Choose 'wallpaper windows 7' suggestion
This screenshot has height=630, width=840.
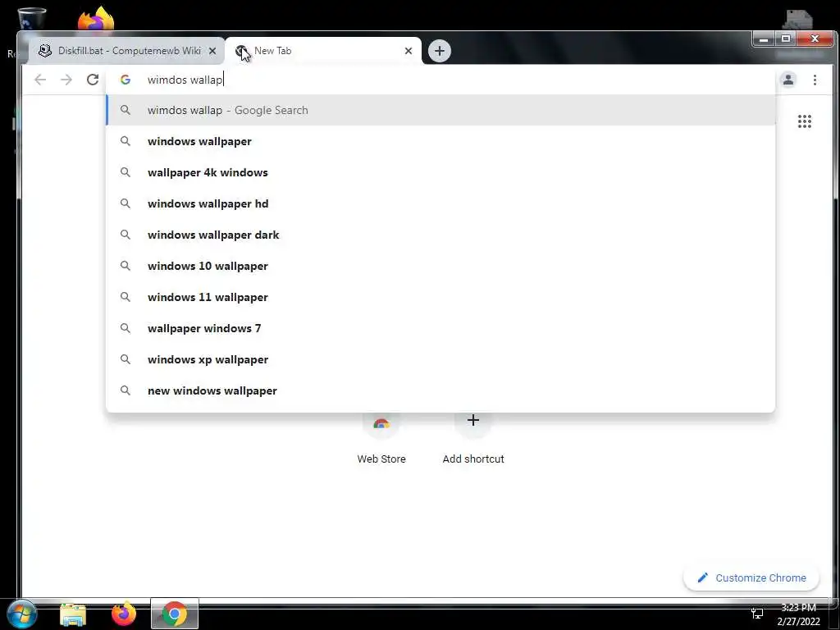[x=441, y=328]
